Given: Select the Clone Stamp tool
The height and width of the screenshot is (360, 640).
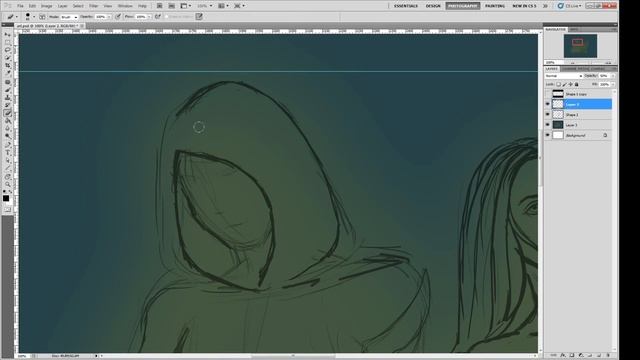Looking at the screenshot, I should pos(7,98).
